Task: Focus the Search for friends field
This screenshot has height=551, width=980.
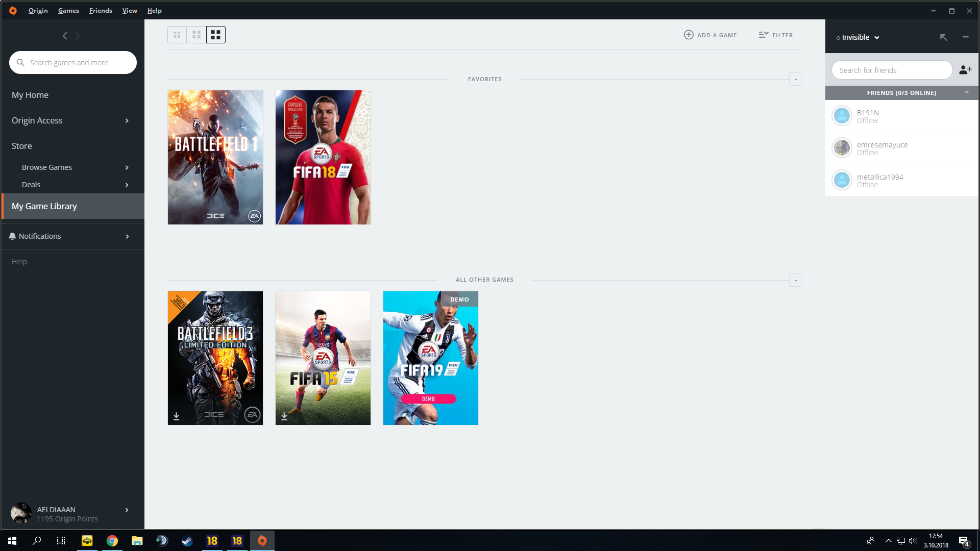Action: tap(892, 70)
